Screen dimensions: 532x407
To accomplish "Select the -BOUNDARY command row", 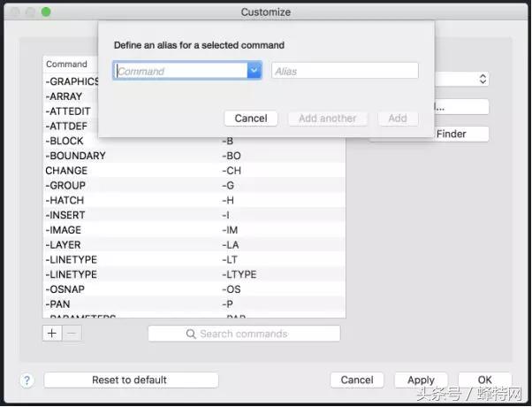I will [x=194, y=156].
